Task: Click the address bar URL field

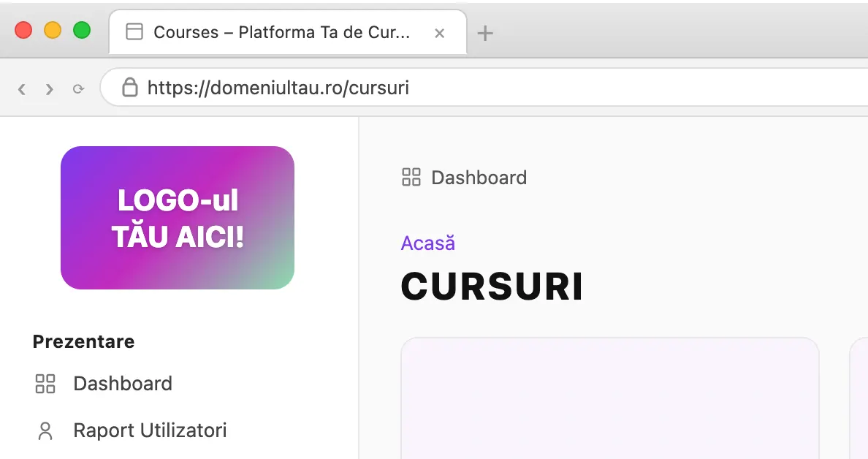Action: (x=484, y=87)
